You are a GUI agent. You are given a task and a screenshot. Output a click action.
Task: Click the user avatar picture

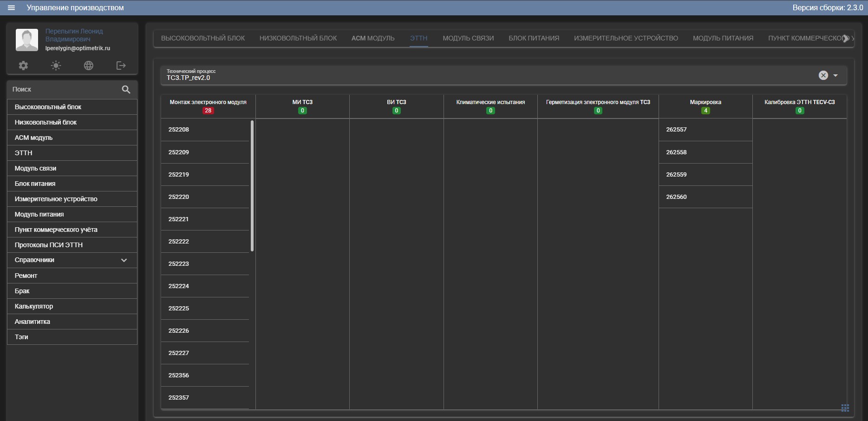coord(27,39)
